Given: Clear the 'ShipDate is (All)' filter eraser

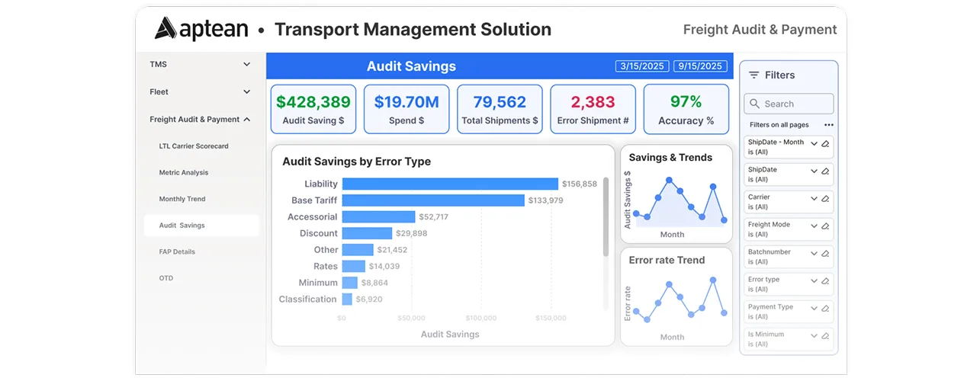Looking at the screenshot, I should (825, 171).
